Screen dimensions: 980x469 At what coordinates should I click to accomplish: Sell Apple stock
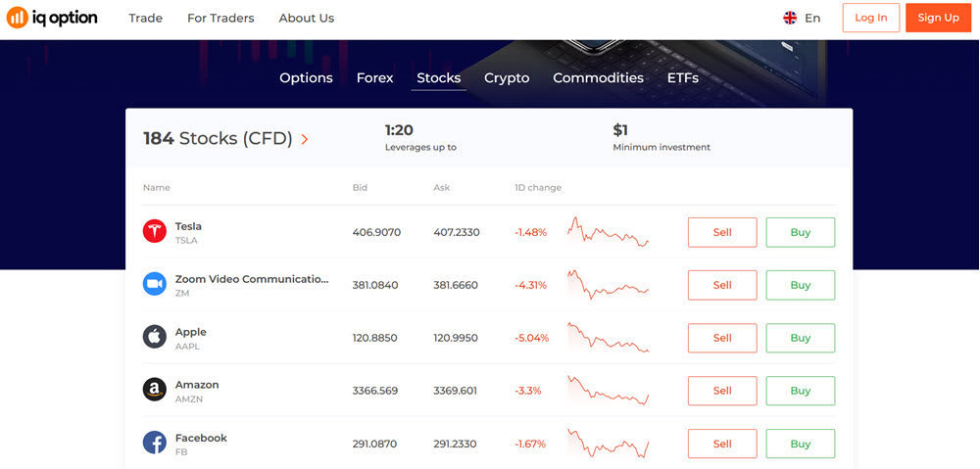722,338
